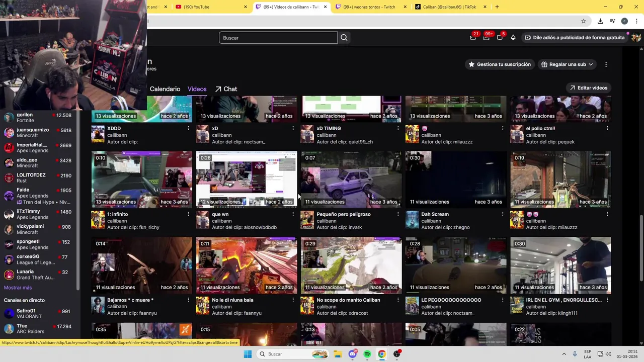The width and height of the screenshot is (644, 362).
Task: Show hidden system tray icons
Action: pyautogui.click(x=564, y=354)
